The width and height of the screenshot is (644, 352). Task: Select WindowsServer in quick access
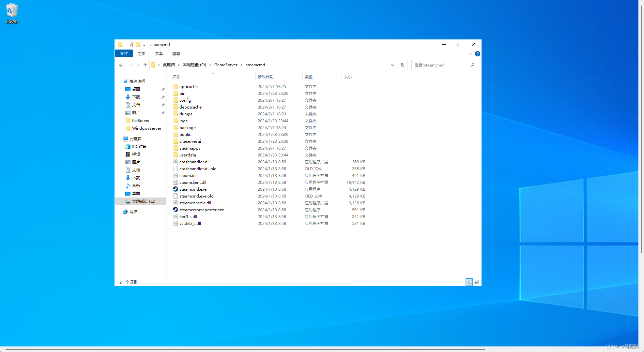tap(147, 128)
